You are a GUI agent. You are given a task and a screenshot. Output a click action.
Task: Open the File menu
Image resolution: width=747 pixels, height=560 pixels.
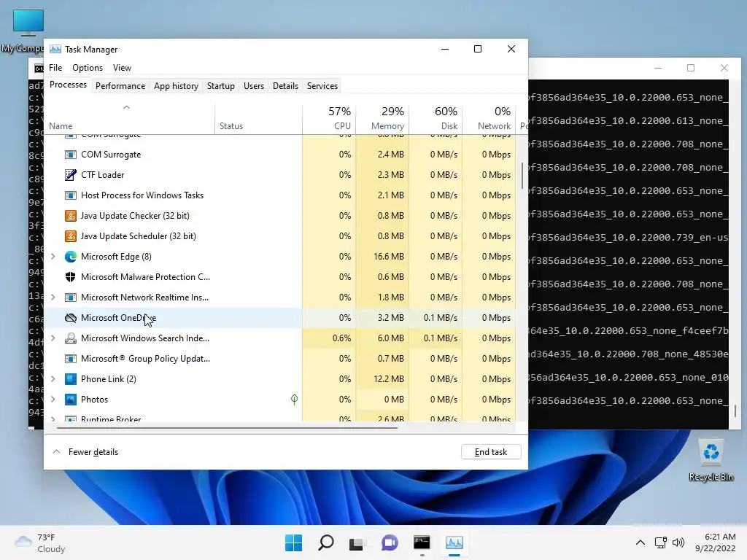(x=55, y=68)
